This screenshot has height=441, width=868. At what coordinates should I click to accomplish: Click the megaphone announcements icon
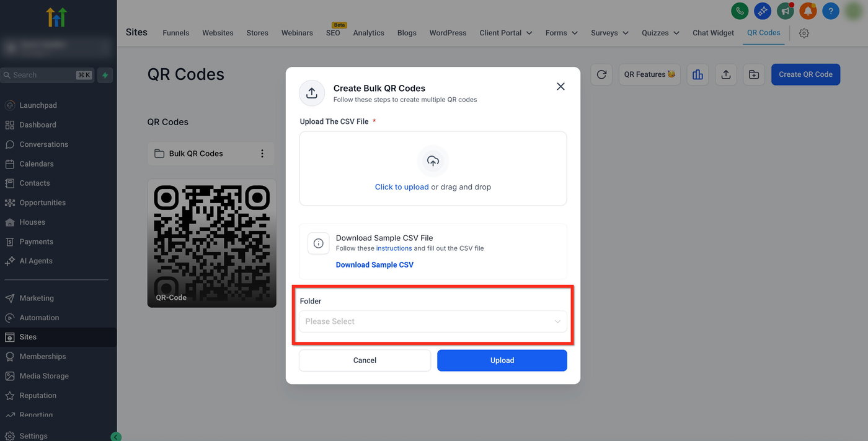tap(786, 11)
